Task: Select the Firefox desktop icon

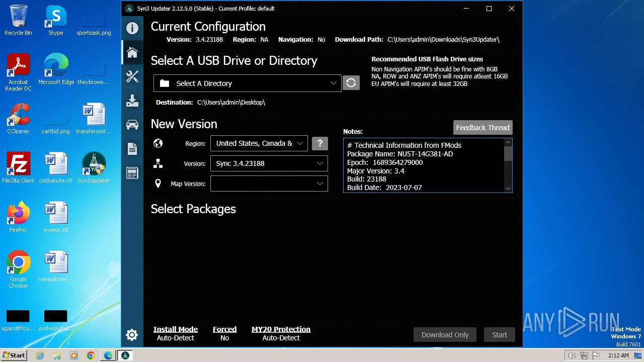Action: coord(18,217)
